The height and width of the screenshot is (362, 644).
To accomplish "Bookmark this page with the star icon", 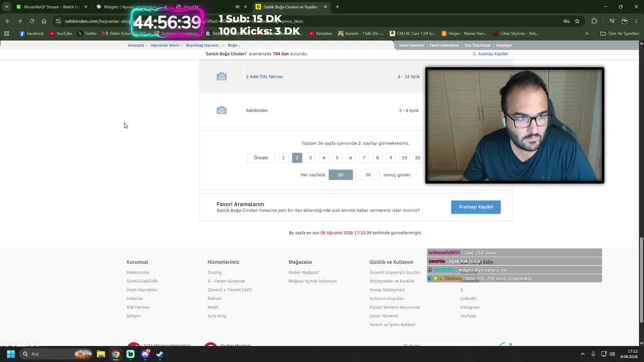I will point(577,21).
